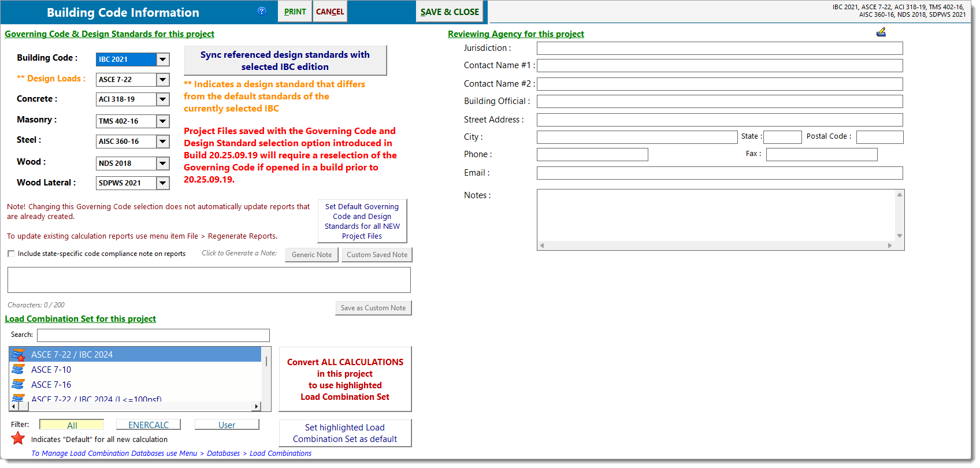Click the edit pencil icon for Reviewing Agency
Viewport: 980px width, 468px height.
click(x=881, y=32)
